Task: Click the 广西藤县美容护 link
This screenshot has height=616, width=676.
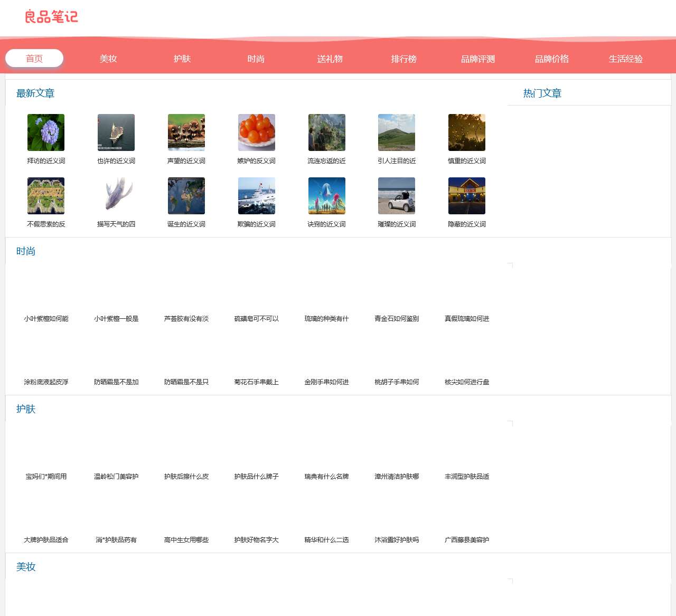Action: (x=467, y=540)
